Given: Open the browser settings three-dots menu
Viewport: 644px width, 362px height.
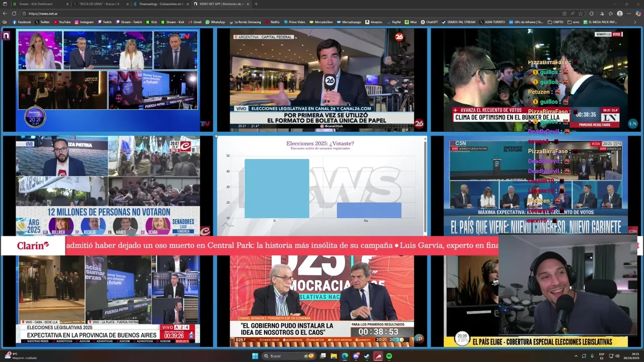Looking at the screenshot, I should [630, 14].
